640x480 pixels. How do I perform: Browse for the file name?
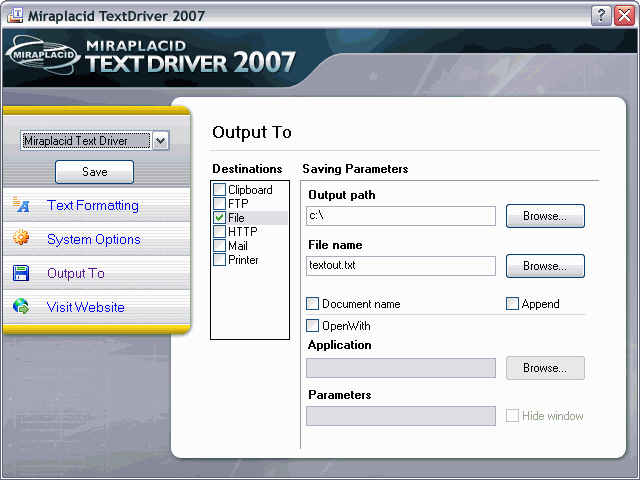point(545,266)
